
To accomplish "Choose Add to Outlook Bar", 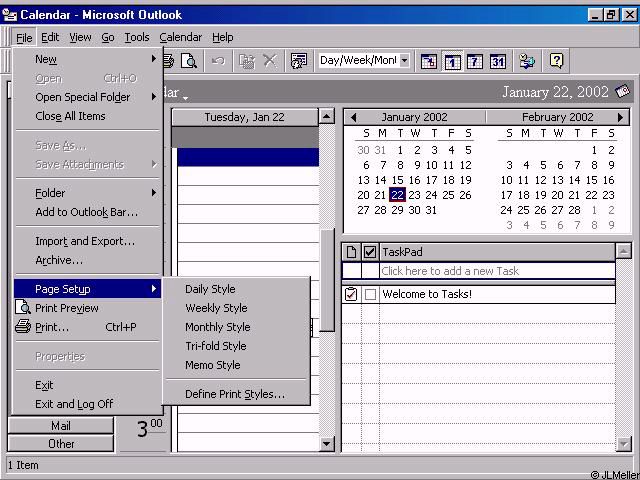I will tap(87, 212).
